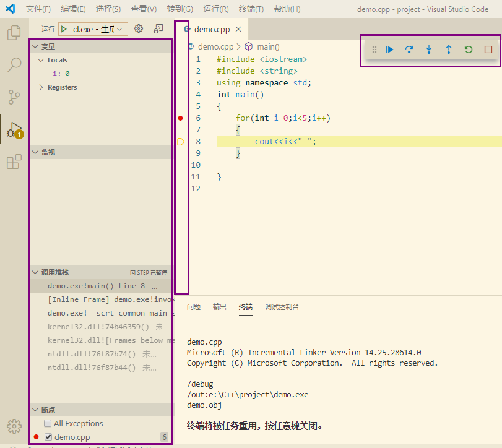Open the Explorer view in activity bar
This screenshot has width=502, height=448.
pyautogui.click(x=14, y=33)
